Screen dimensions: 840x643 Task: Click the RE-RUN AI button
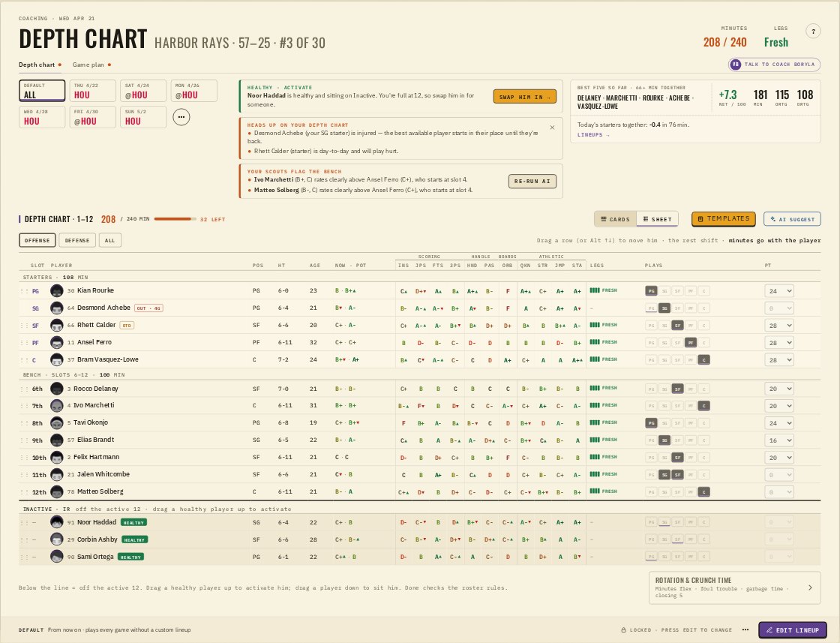click(x=532, y=181)
